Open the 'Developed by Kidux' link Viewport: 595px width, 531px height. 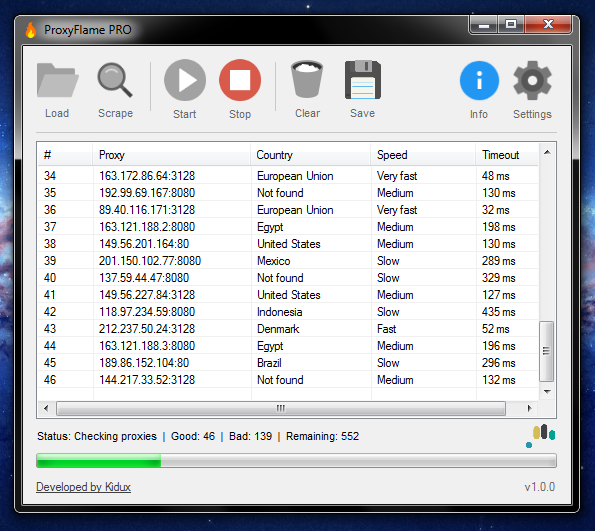pyautogui.click(x=83, y=487)
